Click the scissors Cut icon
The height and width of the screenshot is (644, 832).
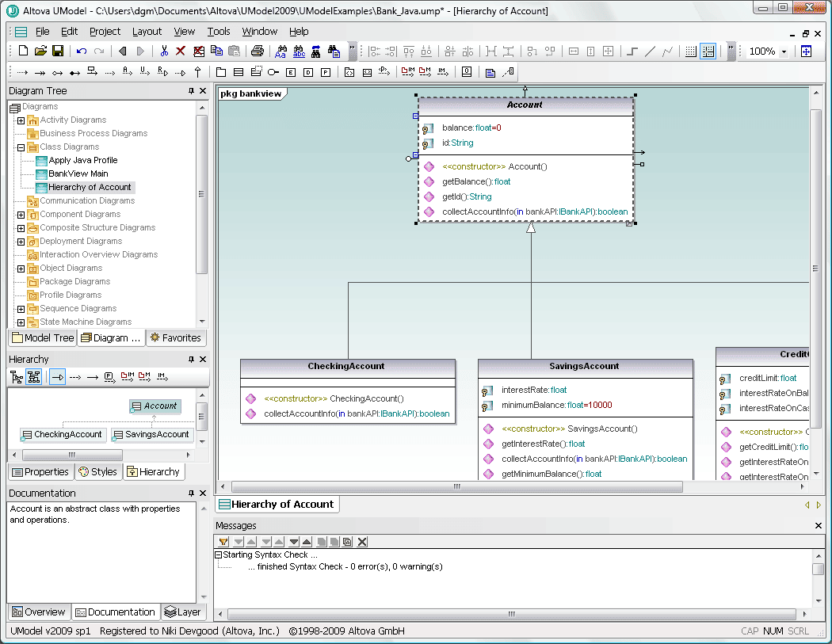coord(164,51)
